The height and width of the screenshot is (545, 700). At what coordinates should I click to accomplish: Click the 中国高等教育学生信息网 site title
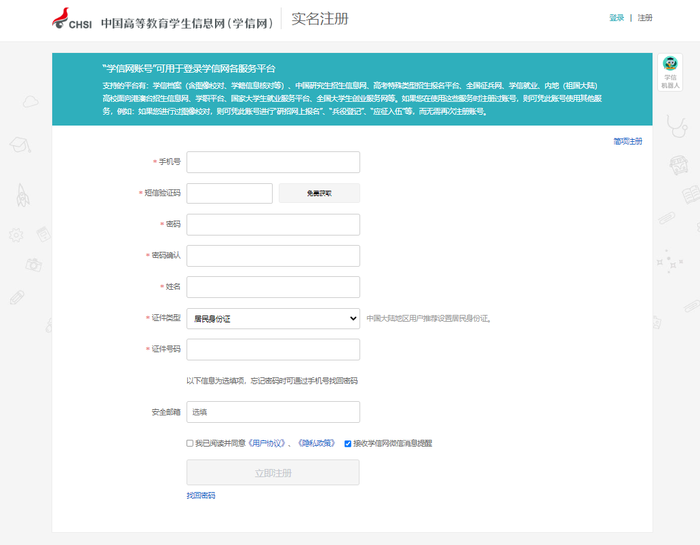click(187, 23)
